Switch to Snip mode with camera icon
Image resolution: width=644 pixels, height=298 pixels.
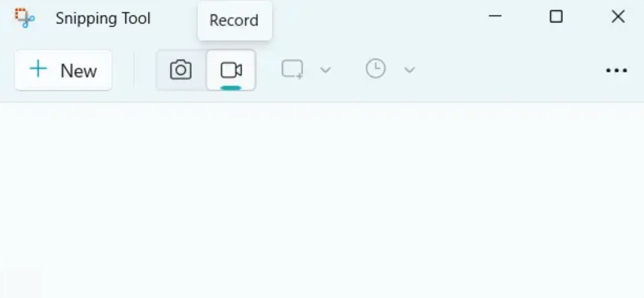181,70
